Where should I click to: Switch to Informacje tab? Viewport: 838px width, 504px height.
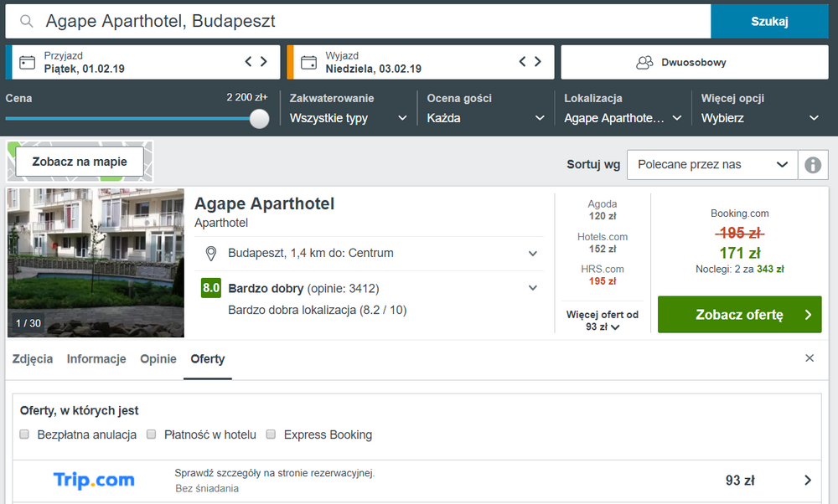pos(96,359)
